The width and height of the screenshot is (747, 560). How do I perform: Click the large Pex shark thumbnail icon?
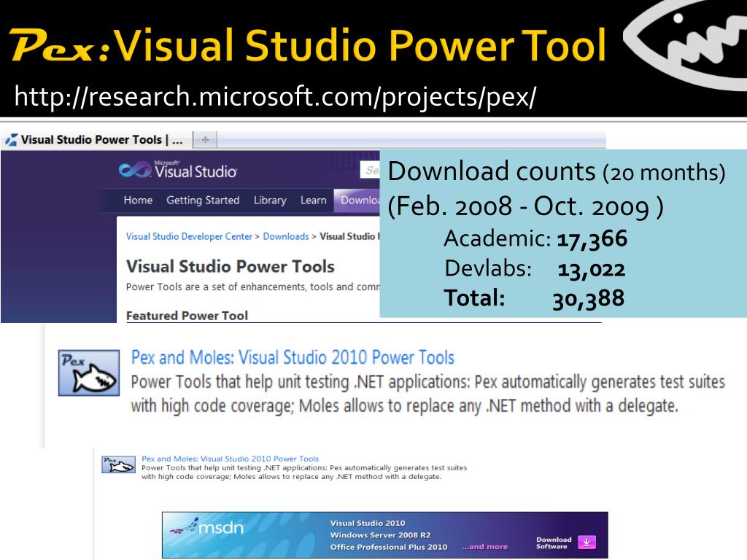pos(89,373)
